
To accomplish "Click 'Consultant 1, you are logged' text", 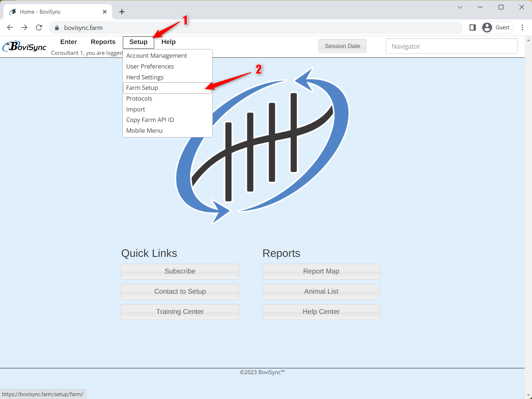I will pyautogui.click(x=87, y=53).
